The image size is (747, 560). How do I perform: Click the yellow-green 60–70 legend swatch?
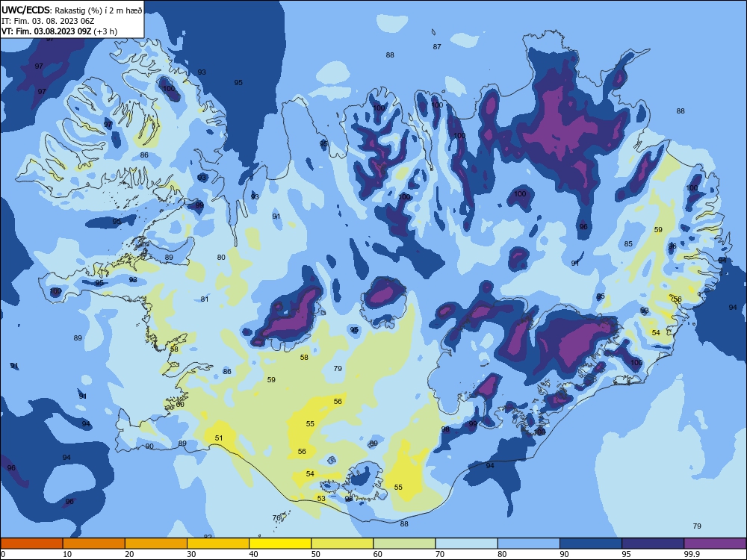[x=404, y=544]
